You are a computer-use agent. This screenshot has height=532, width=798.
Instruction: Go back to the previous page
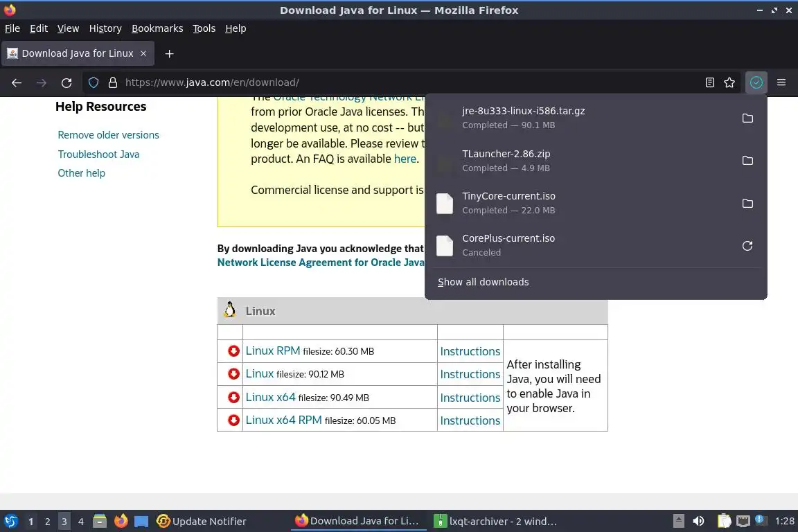(x=17, y=82)
